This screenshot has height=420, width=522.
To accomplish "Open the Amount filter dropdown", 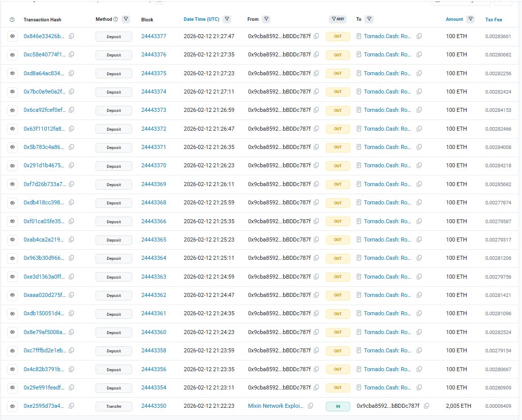I will click(470, 19).
